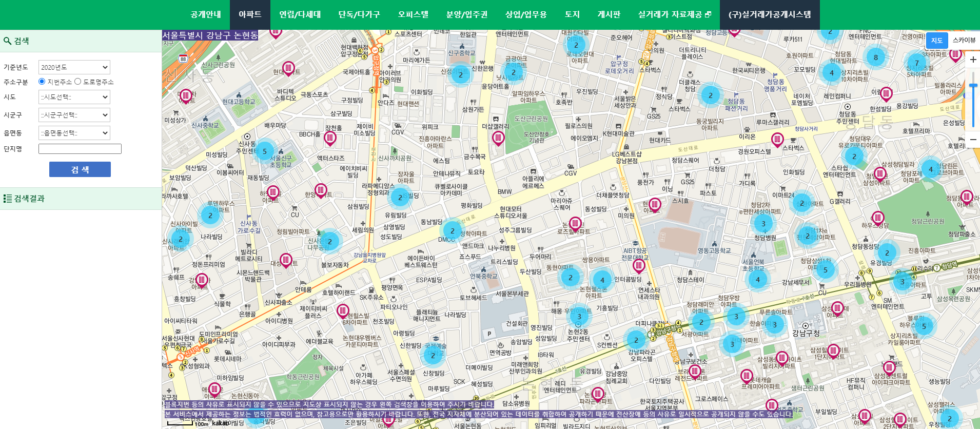
Task: Zoom out with the map minus button
Action: coord(973,139)
